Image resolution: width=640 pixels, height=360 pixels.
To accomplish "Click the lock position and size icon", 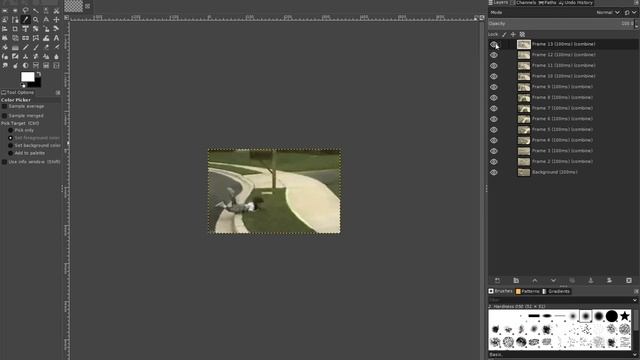I will point(513,35).
